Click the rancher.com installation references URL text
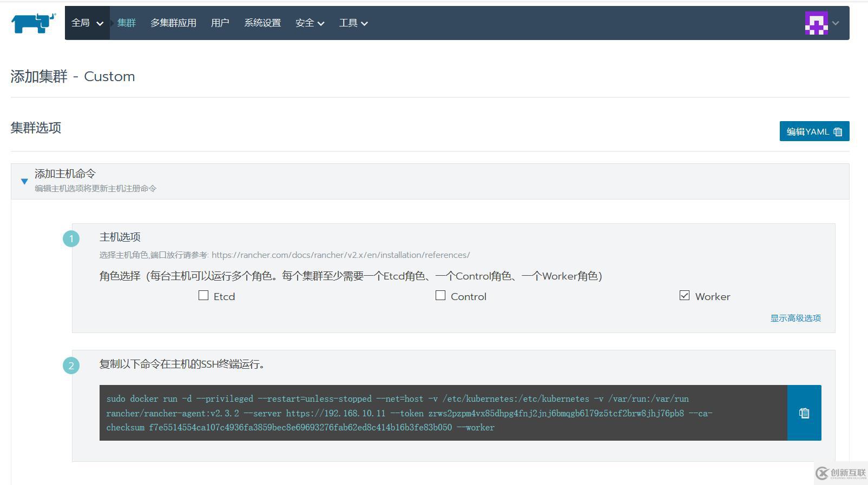This screenshot has height=485, width=868. (340, 255)
